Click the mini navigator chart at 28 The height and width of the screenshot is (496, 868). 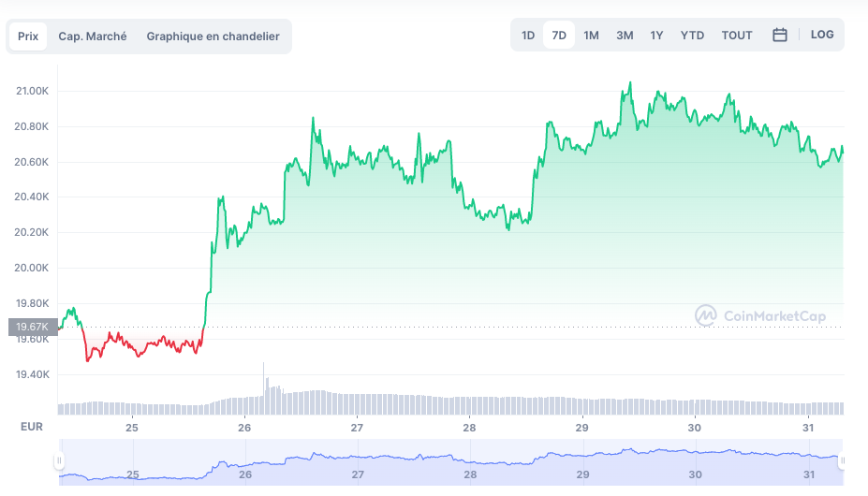coord(470,464)
